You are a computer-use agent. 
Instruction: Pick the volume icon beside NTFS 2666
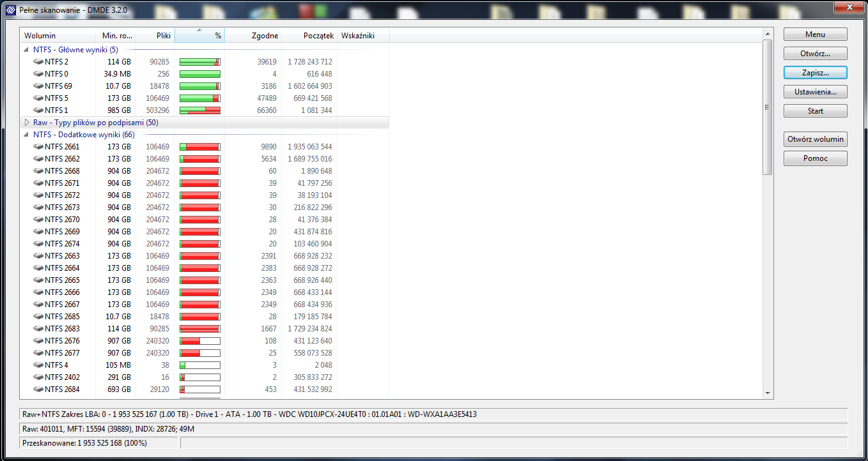[38, 292]
